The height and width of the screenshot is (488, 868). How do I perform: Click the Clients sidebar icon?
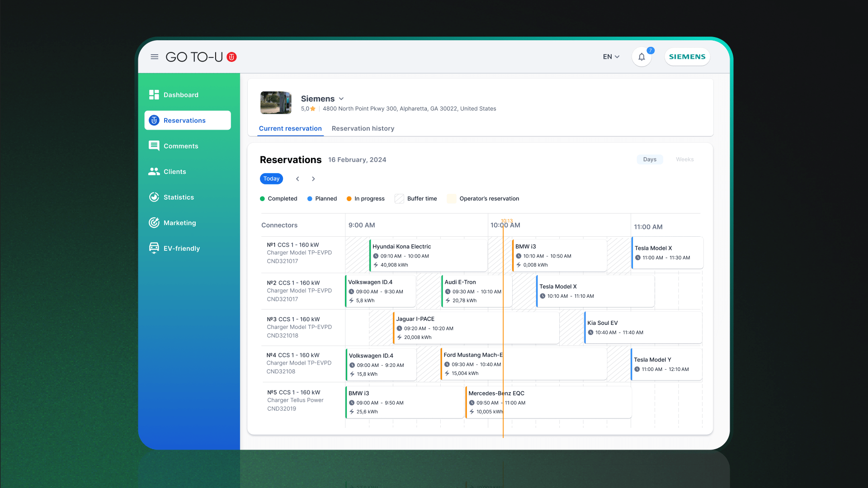(x=154, y=171)
